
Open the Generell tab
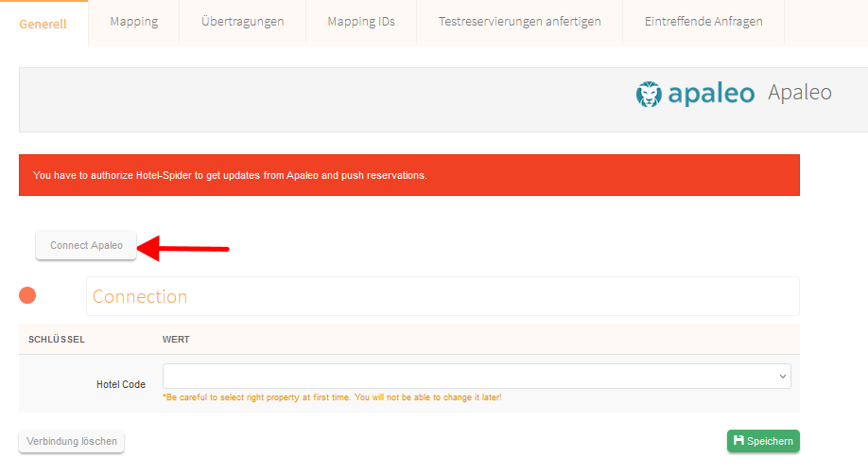point(43,24)
